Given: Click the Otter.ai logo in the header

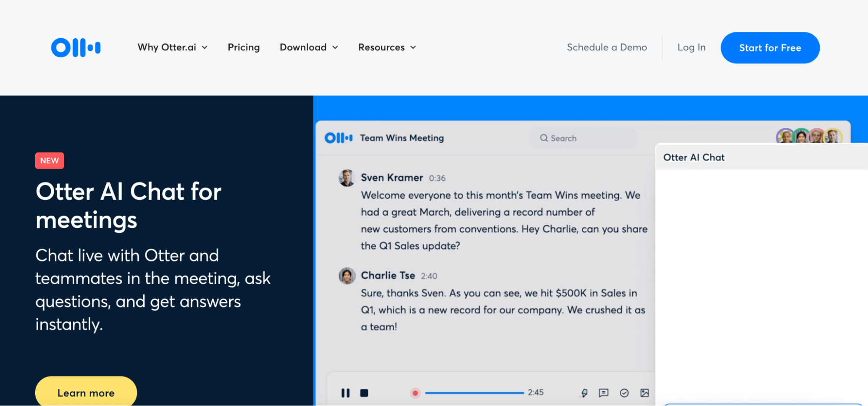Looking at the screenshot, I should pos(76,47).
